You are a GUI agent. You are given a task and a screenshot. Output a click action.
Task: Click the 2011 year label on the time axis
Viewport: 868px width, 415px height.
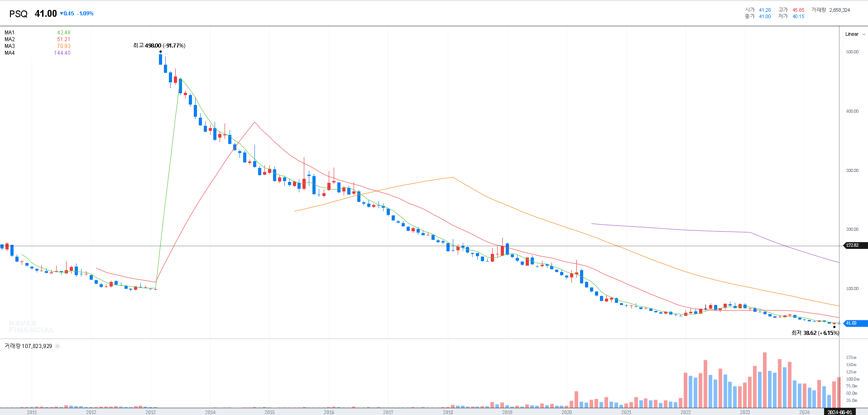(32, 412)
